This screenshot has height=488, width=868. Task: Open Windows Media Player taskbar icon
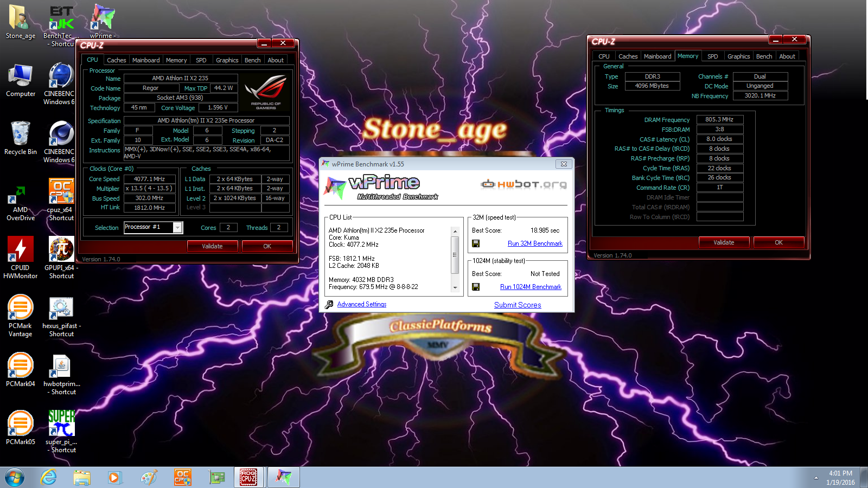pos(114,477)
